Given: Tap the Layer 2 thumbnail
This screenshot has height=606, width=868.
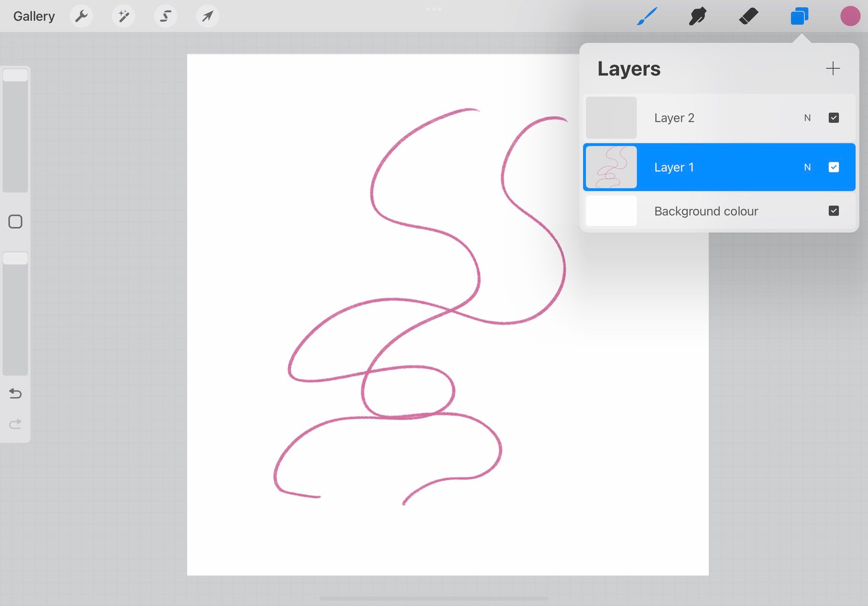Looking at the screenshot, I should click(x=611, y=118).
